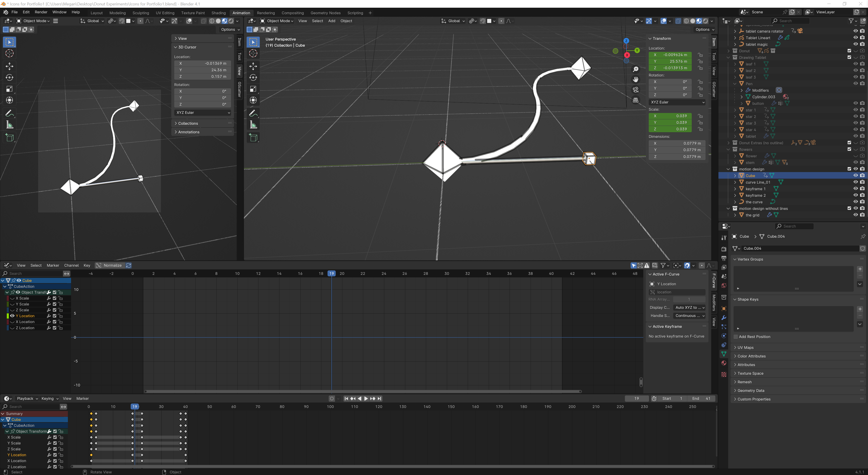Add a new workspace with plus tab
The width and height of the screenshot is (868, 475).
(x=370, y=13)
